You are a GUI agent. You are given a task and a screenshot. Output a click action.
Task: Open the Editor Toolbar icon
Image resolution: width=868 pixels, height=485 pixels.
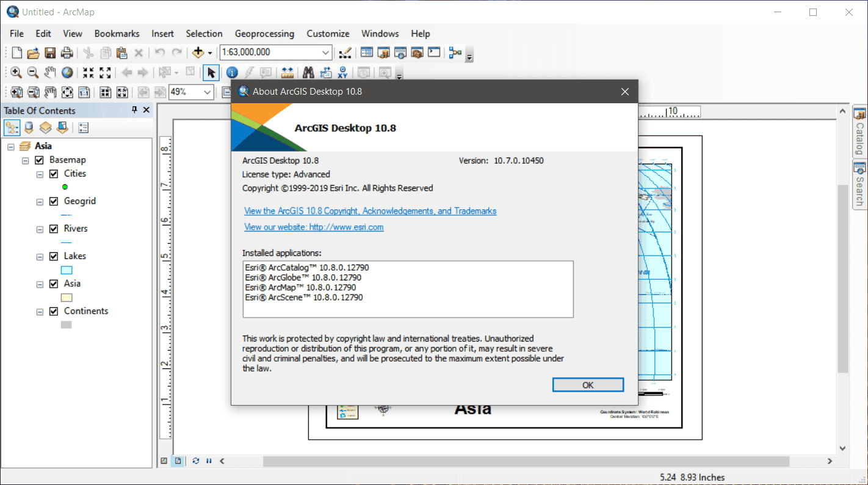tap(345, 53)
